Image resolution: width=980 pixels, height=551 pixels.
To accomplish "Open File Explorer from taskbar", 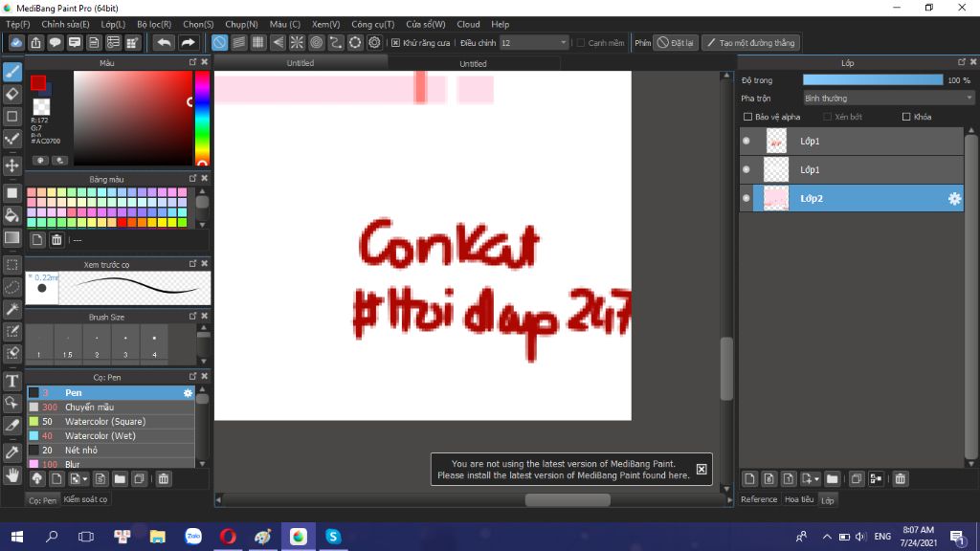I will click(x=158, y=537).
